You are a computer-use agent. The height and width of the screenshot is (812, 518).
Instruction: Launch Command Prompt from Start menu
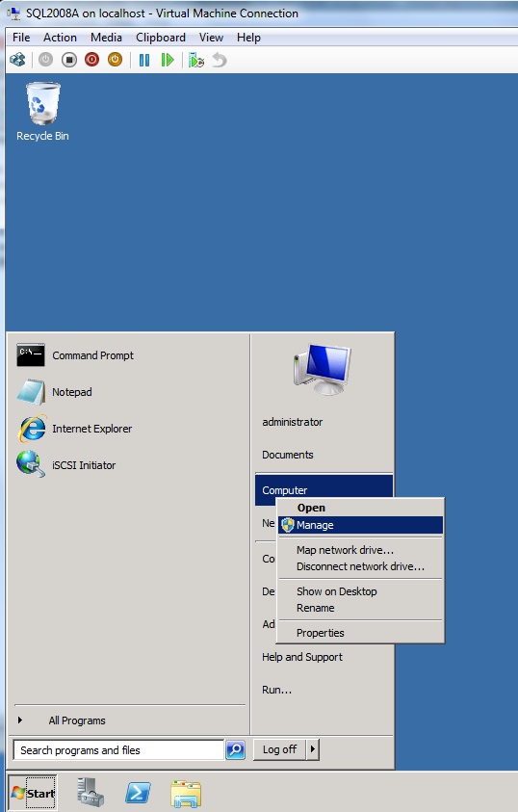pos(75,355)
